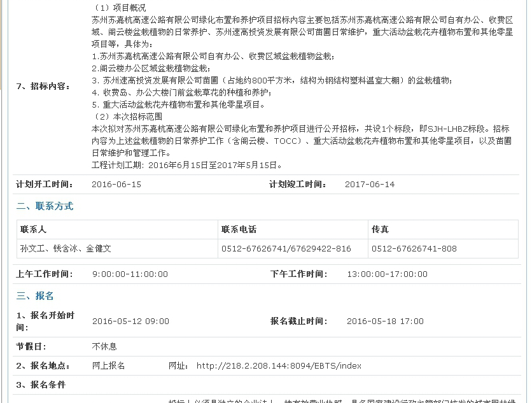Click the "上午工作时间:" label

[x=45, y=274]
